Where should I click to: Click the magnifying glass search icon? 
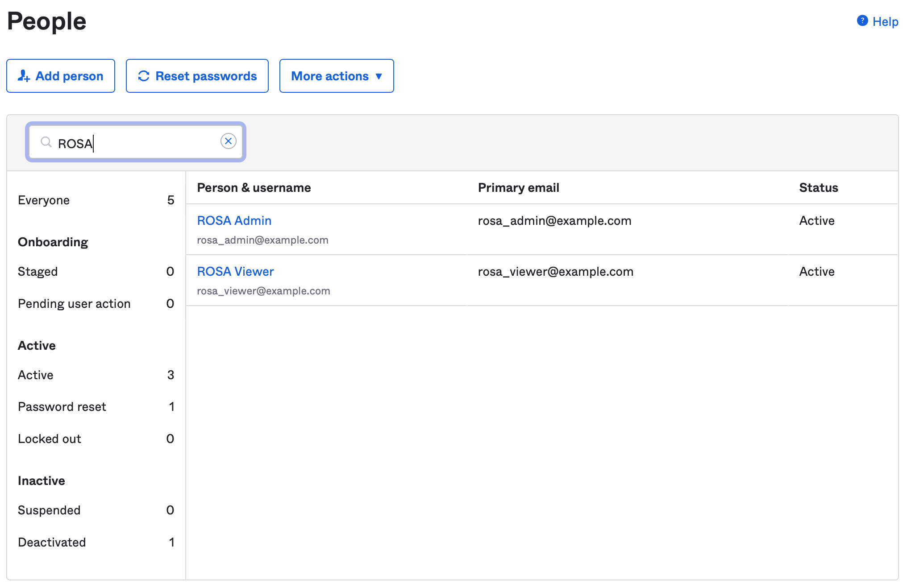click(46, 142)
